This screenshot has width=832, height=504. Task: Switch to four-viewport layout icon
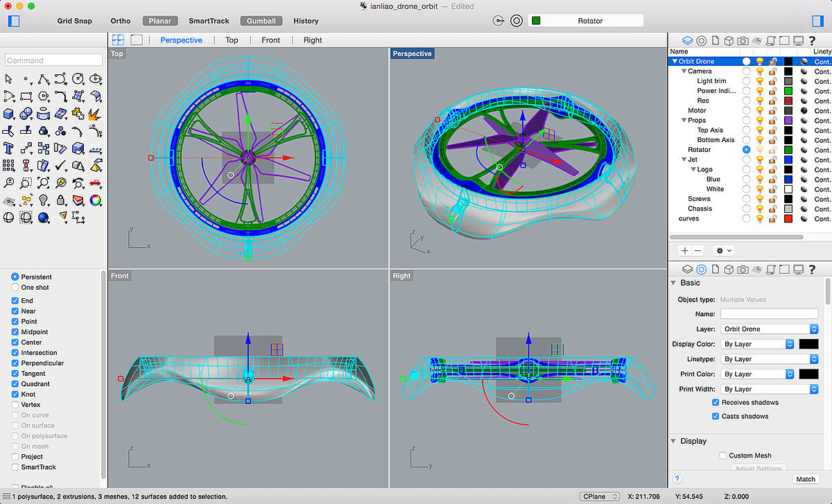pyautogui.click(x=118, y=40)
